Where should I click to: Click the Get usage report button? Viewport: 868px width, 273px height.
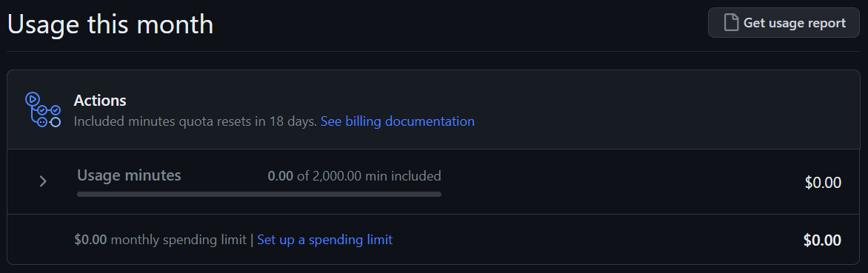784,23
